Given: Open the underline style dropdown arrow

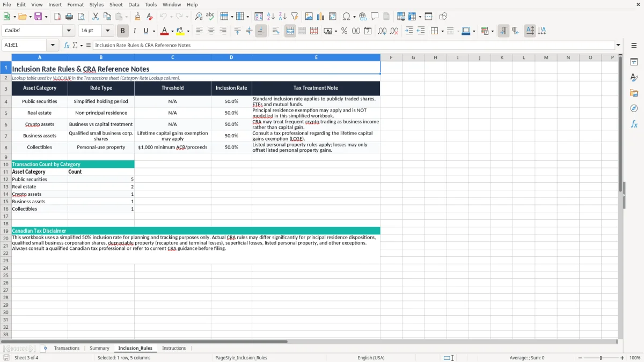Looking at the screenshot, I should pyautogui.click(x=153, y=31).
